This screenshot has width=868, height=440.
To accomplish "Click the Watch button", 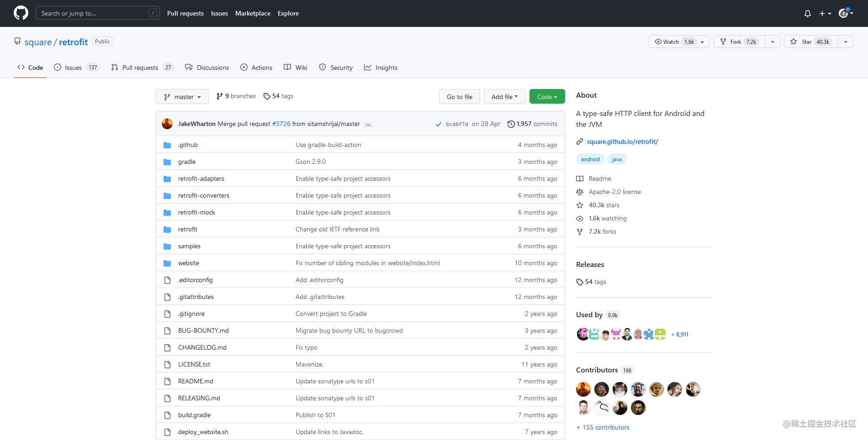I will pos(679,42).
